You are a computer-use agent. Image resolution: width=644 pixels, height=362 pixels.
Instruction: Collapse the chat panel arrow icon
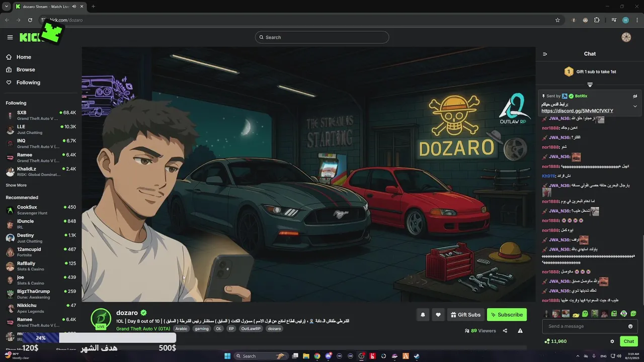[x=544, y=54]
